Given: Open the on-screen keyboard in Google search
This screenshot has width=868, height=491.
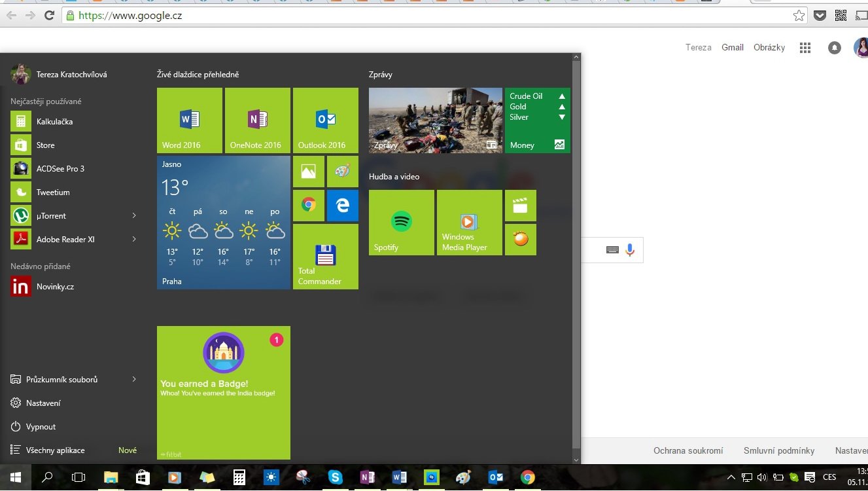Looking at the screenshot, I should pos(612,249).
